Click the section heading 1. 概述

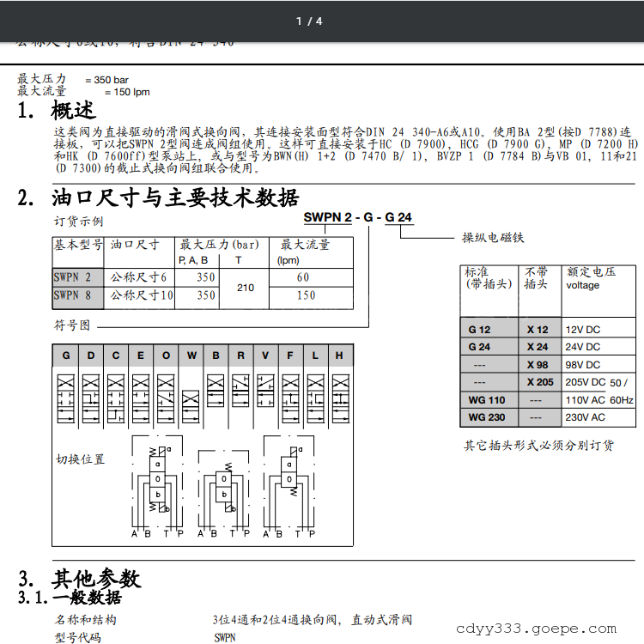(x=58, y=111)
